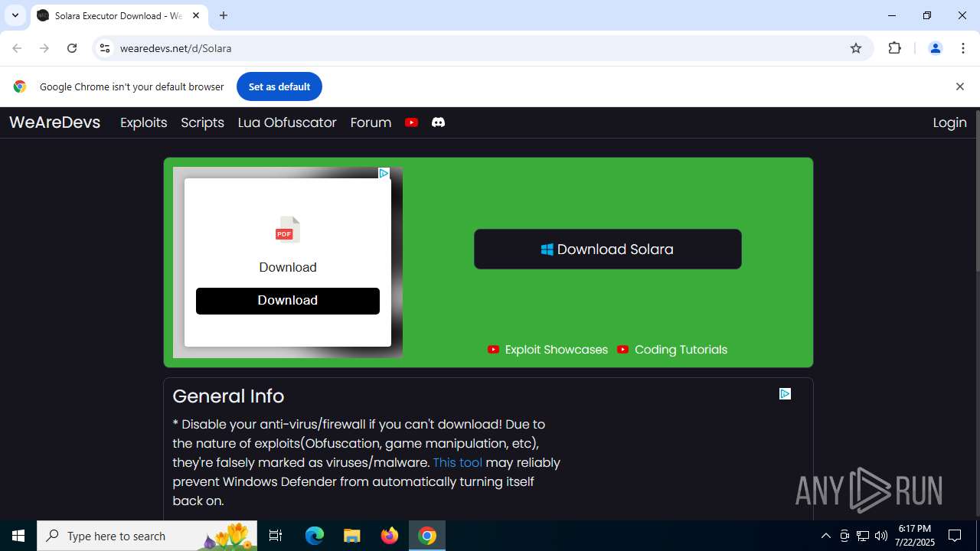
Task: Go to the Forum page
Action: [371, 122]
